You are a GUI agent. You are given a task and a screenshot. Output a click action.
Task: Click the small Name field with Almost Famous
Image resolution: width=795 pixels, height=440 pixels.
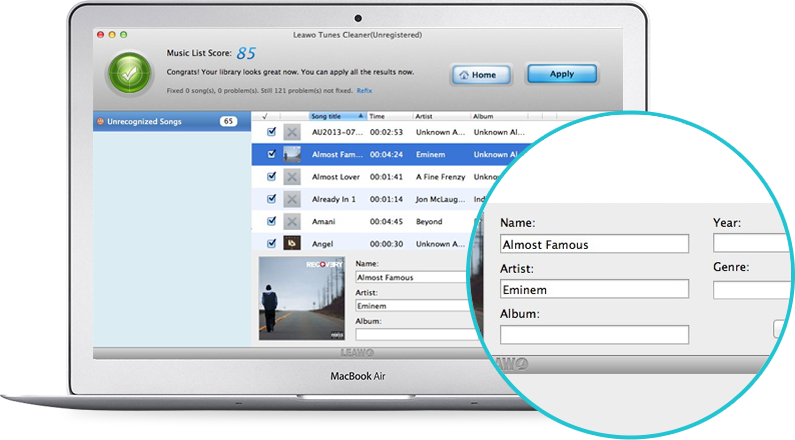coord(413,277)
